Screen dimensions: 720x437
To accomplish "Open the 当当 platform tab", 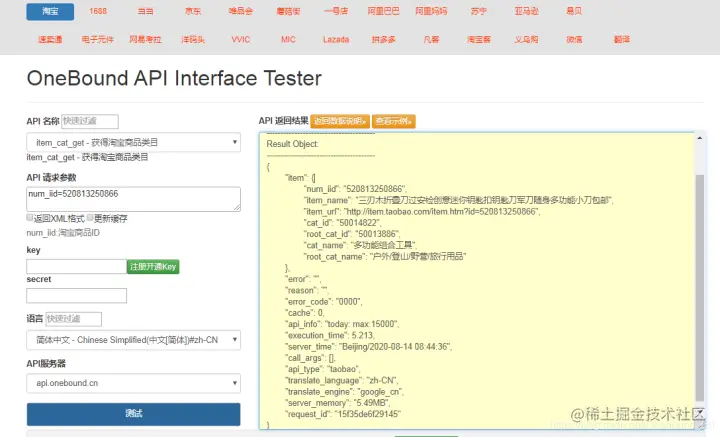I will tap(145, 11).
